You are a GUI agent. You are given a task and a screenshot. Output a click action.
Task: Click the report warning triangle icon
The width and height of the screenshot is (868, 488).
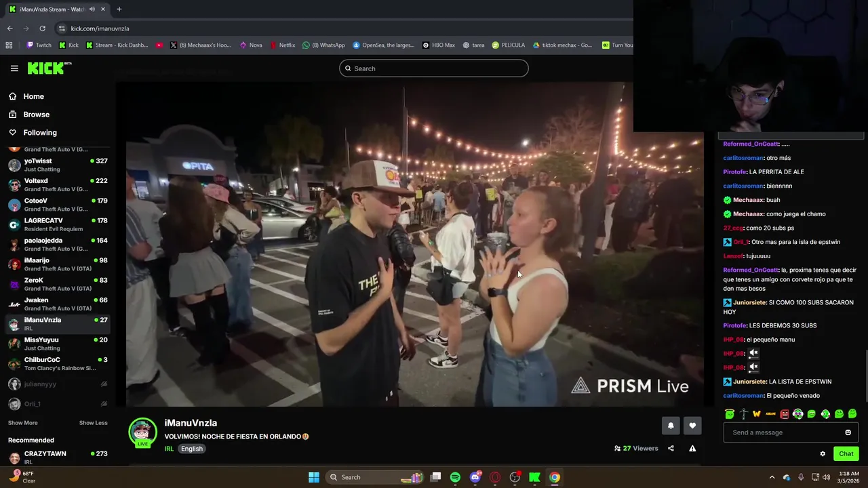click(692, 448)
